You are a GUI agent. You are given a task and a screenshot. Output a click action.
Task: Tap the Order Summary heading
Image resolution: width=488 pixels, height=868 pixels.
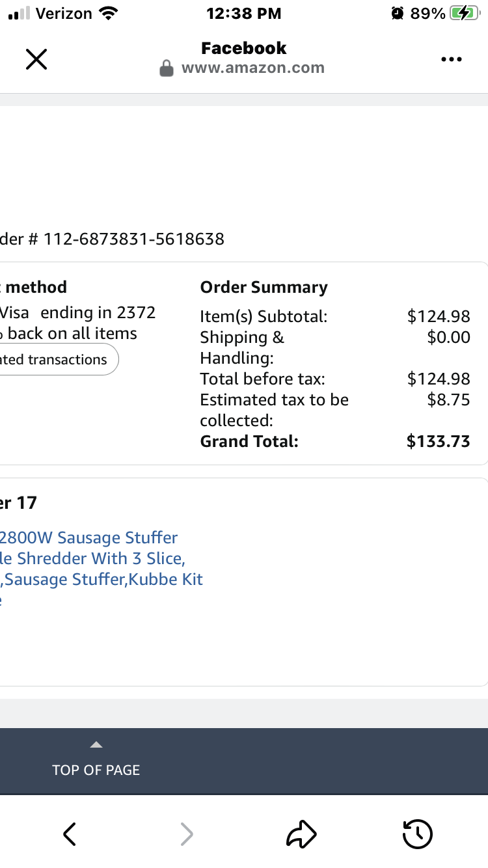(264, 288)
